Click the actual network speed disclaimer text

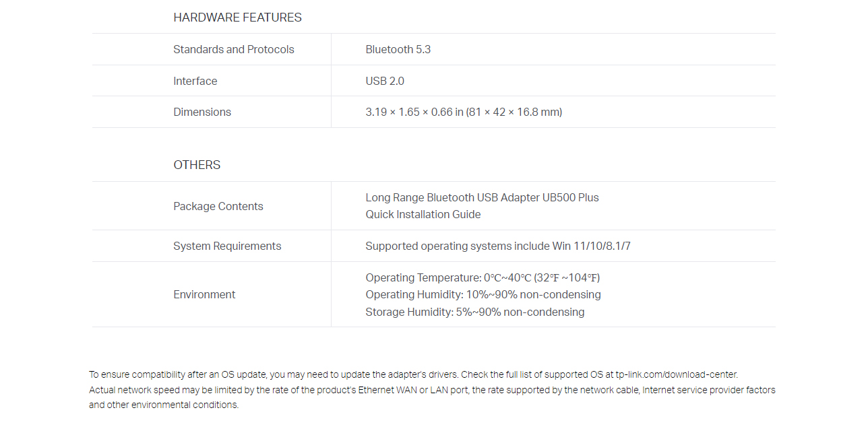(432, 397)
